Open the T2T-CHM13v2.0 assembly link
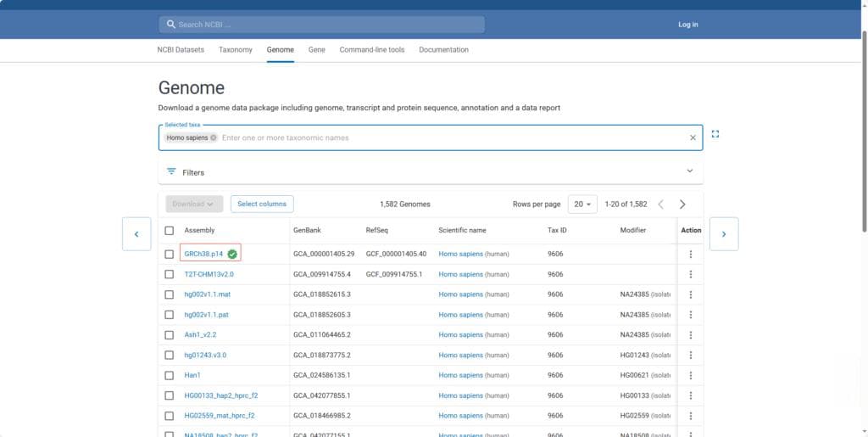Screen dimensions: 868x437 (x=209, y=274)
